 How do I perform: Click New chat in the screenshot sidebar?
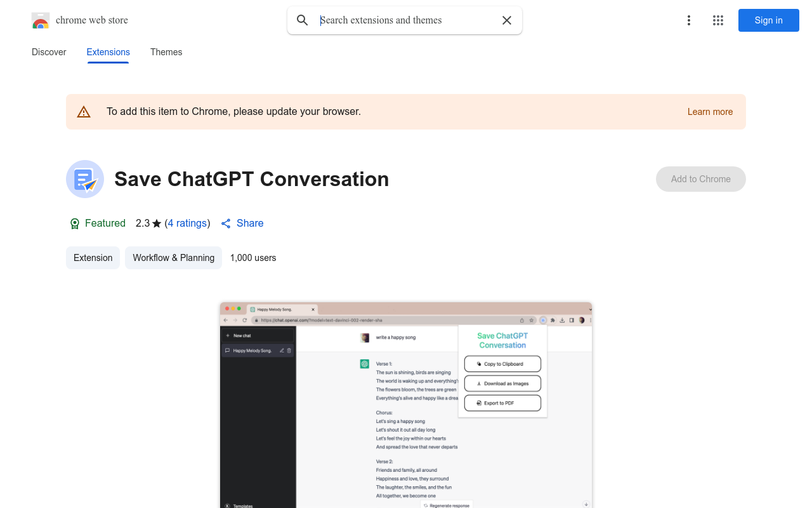[x=258, y=335]
